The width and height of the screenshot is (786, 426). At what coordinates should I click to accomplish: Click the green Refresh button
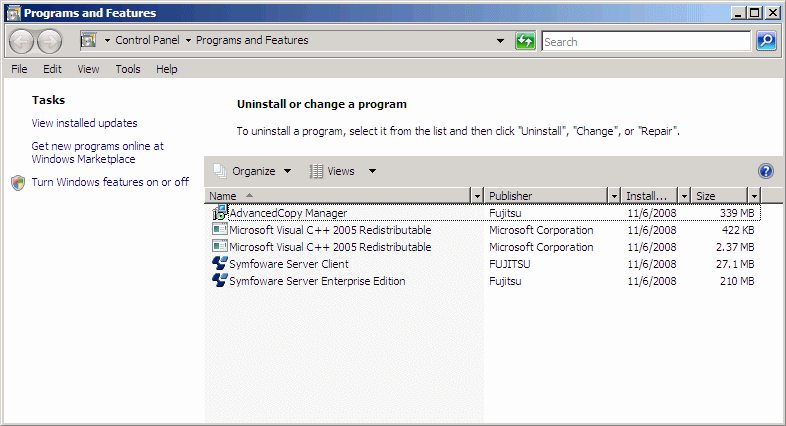click(525, 41)
